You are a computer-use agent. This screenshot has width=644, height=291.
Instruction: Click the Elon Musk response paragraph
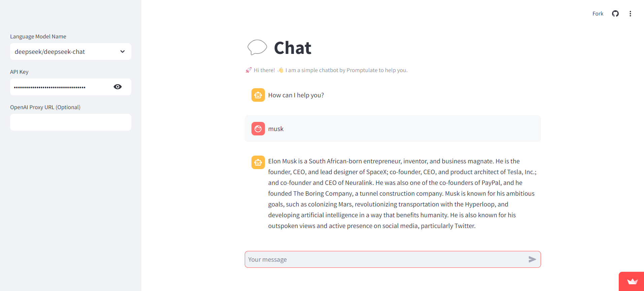[x=401, y=193]
